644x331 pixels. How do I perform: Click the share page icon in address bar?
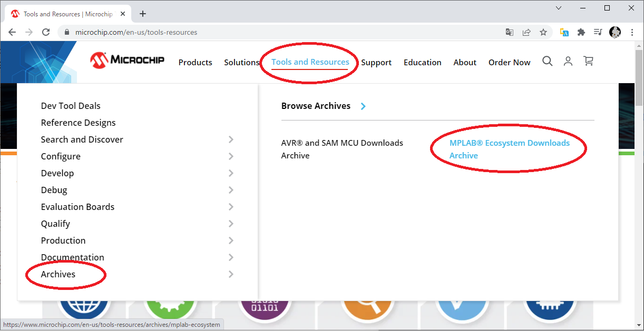[x=526, y=32]
